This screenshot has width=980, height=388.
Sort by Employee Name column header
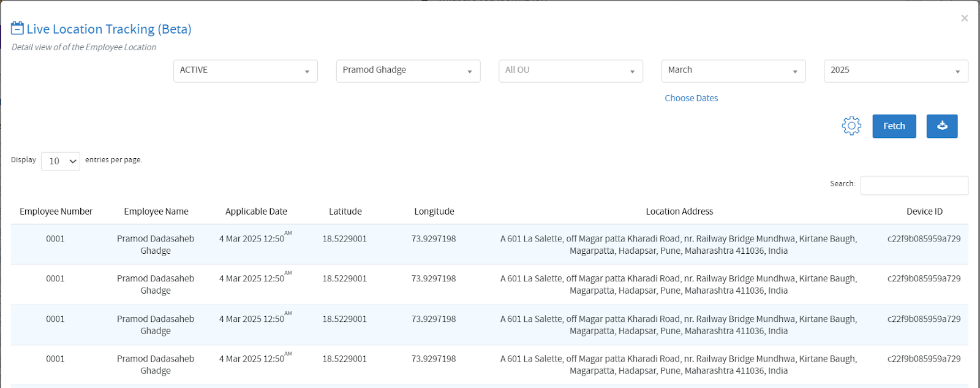tap(156, 211)
